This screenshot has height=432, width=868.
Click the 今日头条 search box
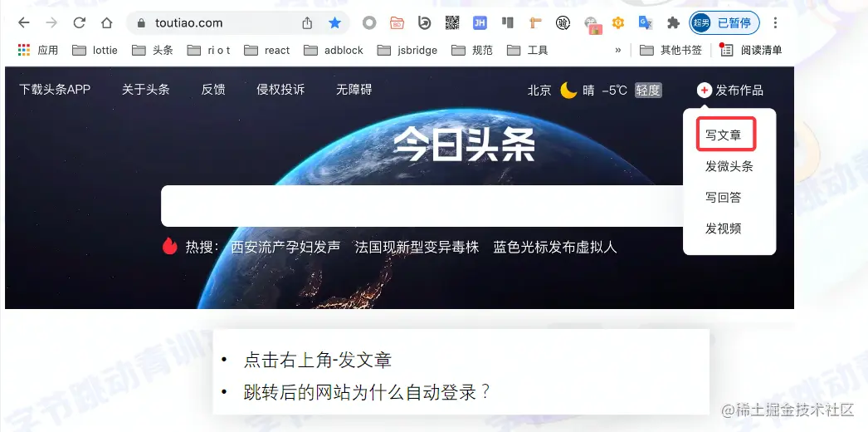pos(423,206)
